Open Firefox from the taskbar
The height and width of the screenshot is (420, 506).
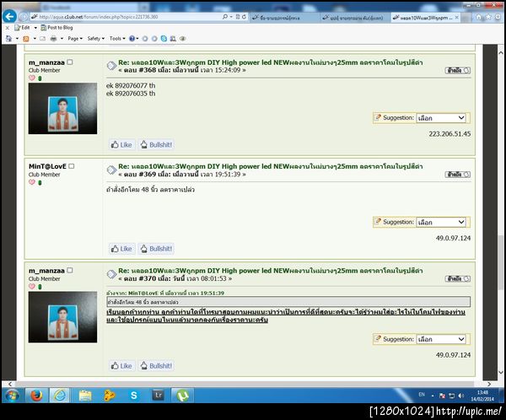point(36,396)
